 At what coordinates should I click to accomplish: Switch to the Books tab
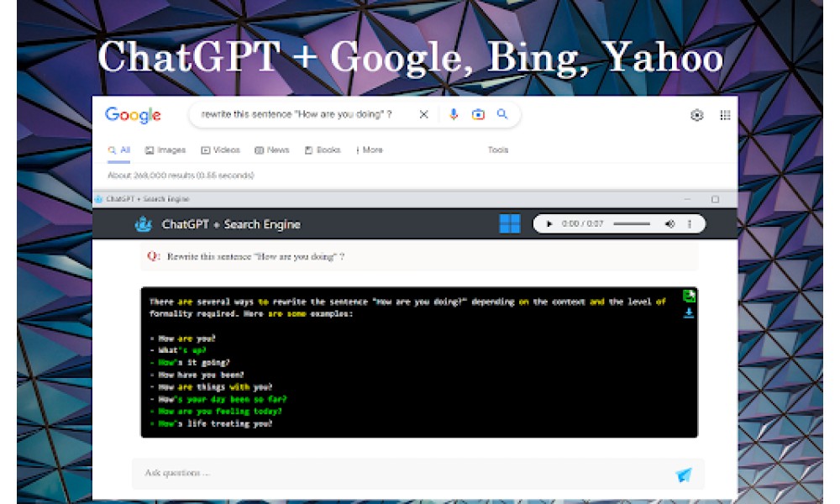(x=323, y=150)
